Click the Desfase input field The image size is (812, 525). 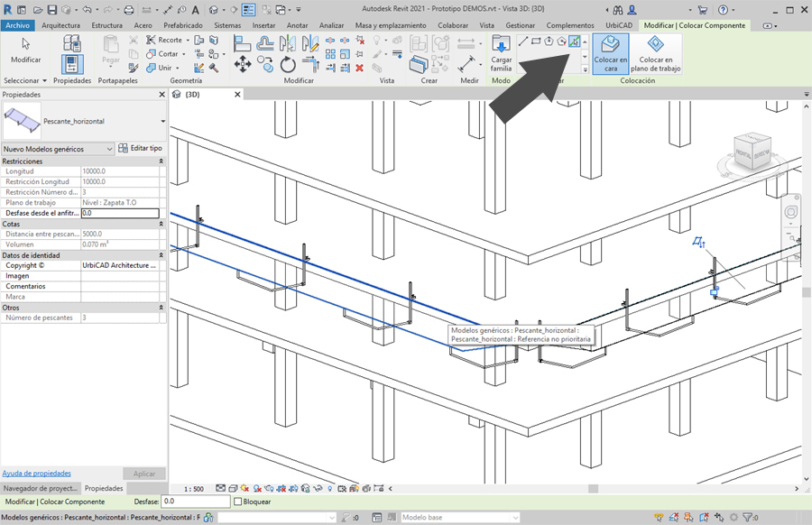click(x=195, y=502)
